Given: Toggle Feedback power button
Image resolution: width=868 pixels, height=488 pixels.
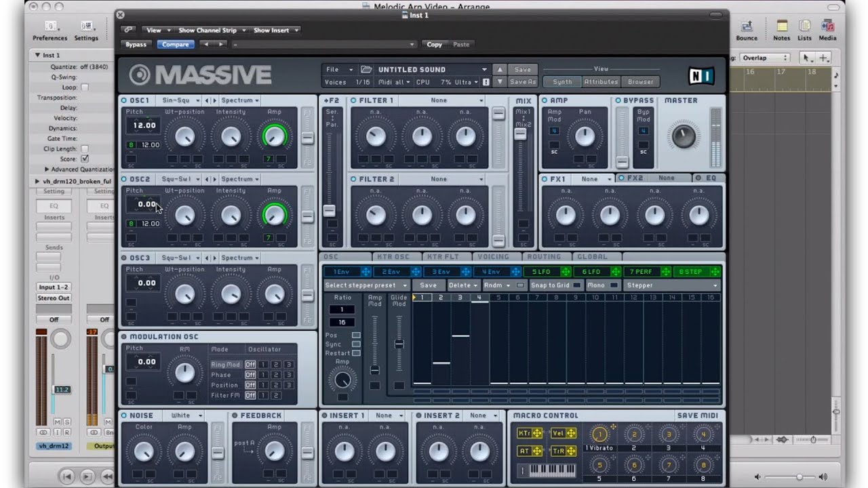Looking at the screenshot, I should pos(235,415).
